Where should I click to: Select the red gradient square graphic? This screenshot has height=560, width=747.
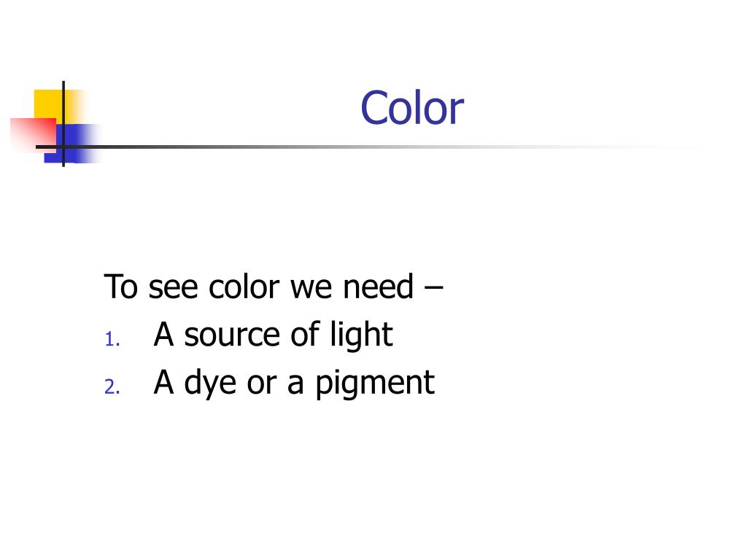pos(33,135)
